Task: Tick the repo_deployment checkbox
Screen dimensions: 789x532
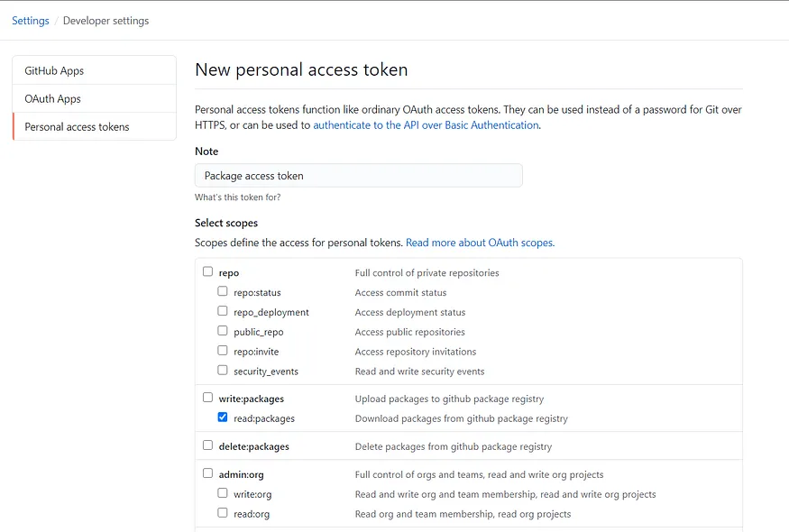Action: pyautogui.click(x=223, y=312)
